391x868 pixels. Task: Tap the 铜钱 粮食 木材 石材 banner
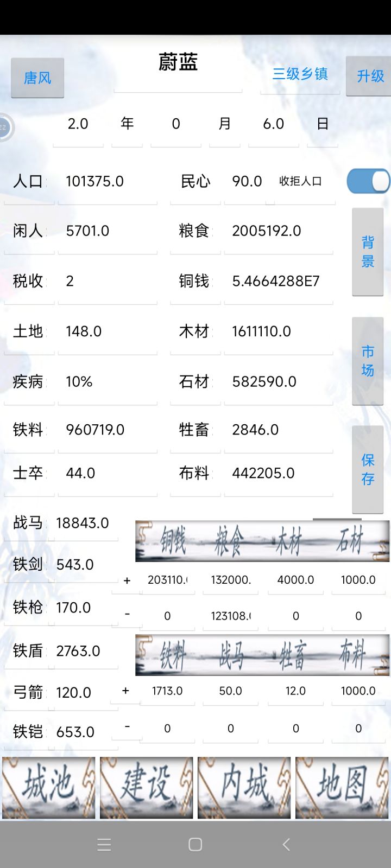(262, 541)
